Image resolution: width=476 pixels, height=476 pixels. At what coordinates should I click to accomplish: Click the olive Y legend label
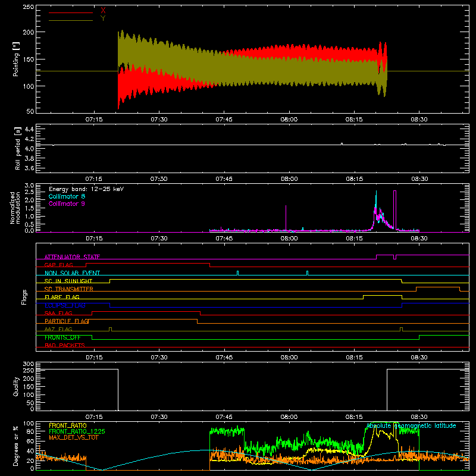(103, 18)
